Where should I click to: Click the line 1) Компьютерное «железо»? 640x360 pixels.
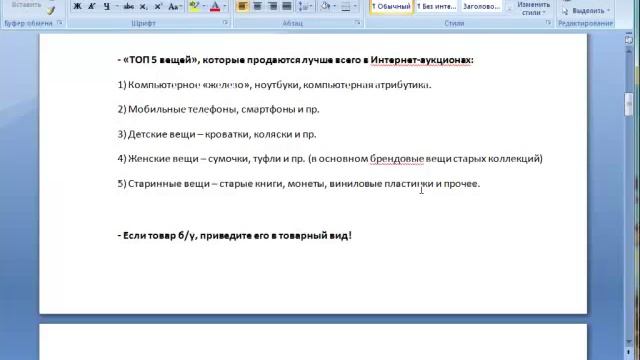click(274, 85)
